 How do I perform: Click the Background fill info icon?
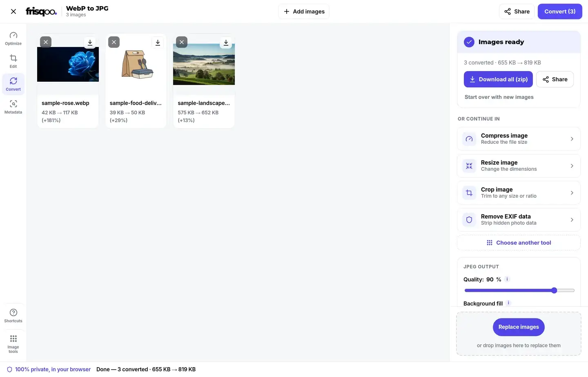(508, 303)
